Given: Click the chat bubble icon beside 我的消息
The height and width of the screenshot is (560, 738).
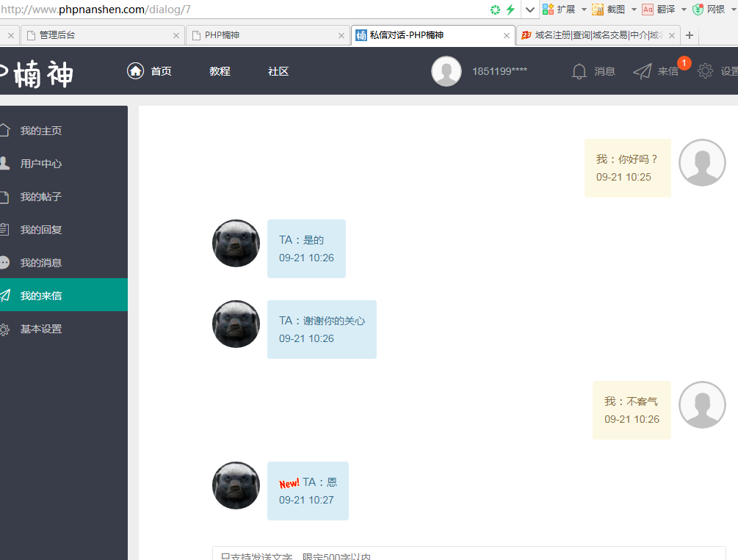Looking at the screenshot, I should click(x=4, y=263).
